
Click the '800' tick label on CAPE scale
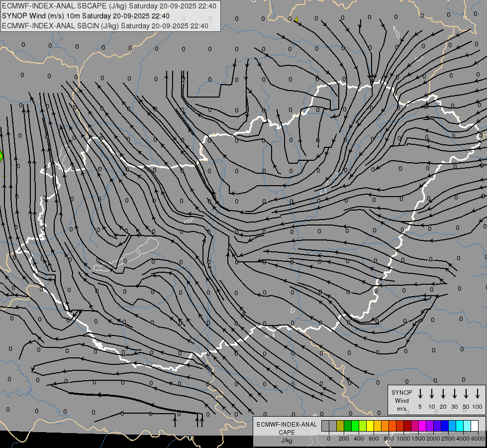point(389,439)
